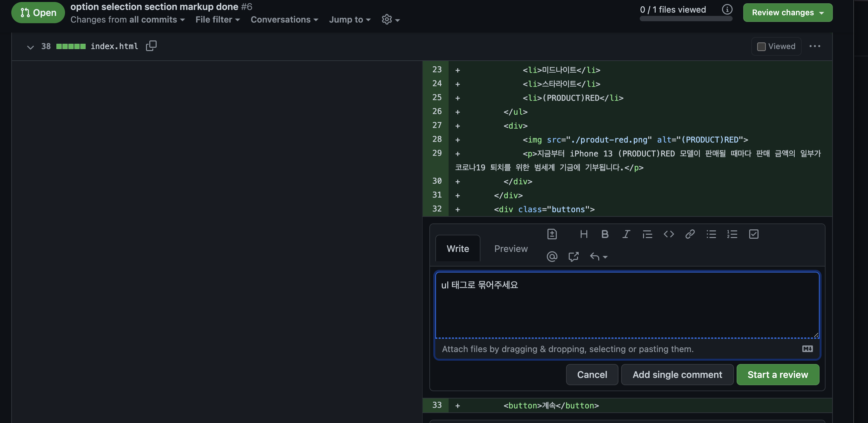868x423 pixels.
Task: Apply italic formatting icon
Action: point(626,234)
